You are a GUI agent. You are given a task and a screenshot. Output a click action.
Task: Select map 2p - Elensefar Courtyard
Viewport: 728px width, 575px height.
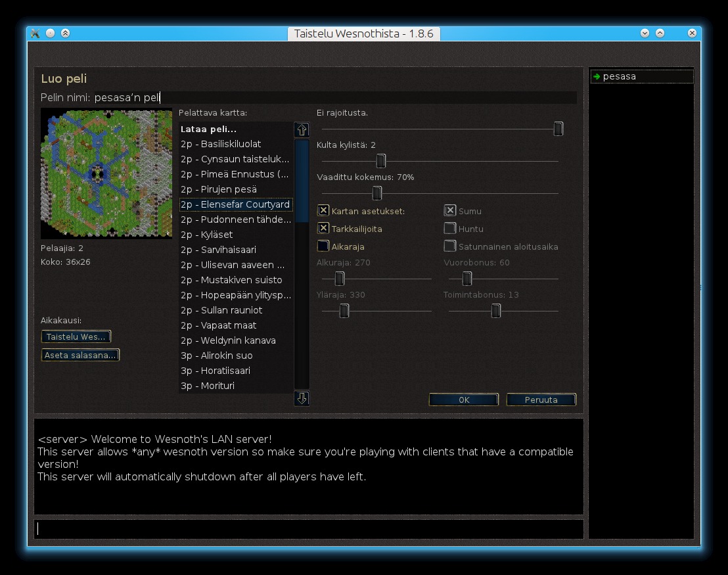pyautogui.click(x=236, y=204)
